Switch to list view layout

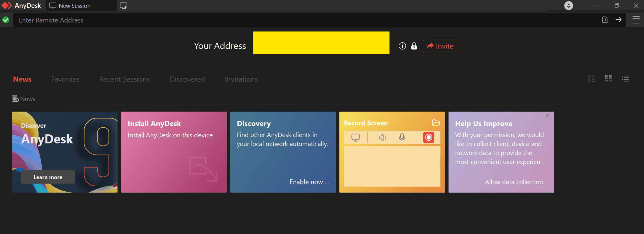625,79
